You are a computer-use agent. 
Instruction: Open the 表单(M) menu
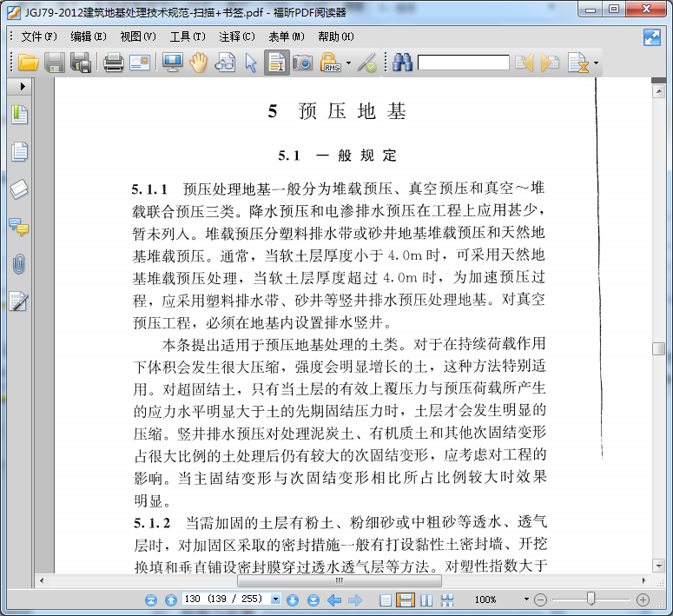287,37
